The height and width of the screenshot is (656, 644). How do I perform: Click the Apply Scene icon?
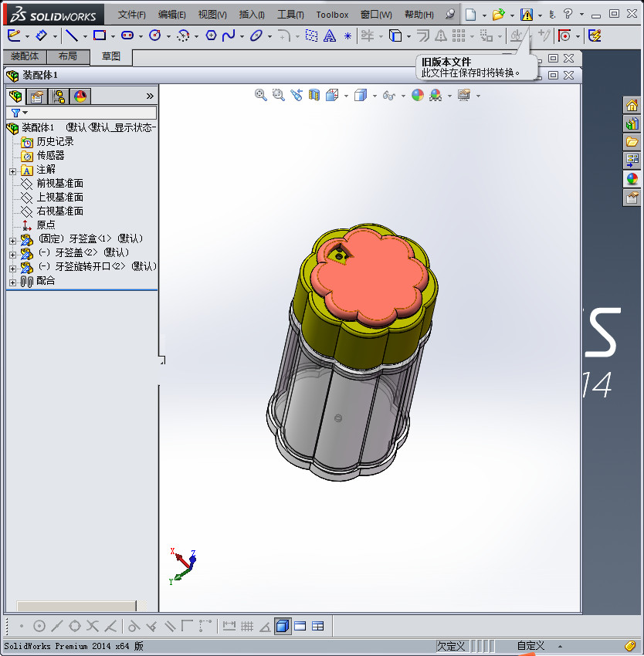[x=436, y=95]
